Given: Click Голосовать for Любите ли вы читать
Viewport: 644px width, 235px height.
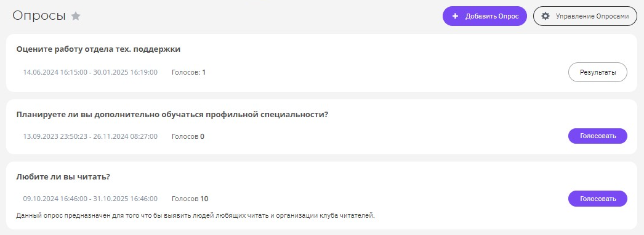Looking at the screenshot, I should click(598, 199).
